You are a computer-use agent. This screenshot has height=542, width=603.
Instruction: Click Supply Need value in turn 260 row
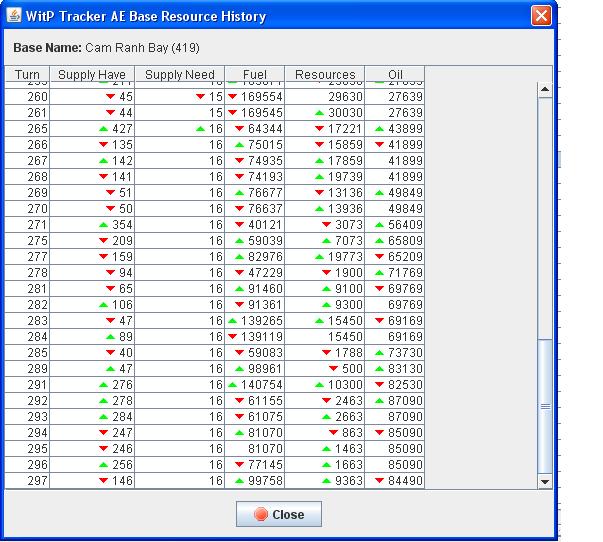click(216, 97)
